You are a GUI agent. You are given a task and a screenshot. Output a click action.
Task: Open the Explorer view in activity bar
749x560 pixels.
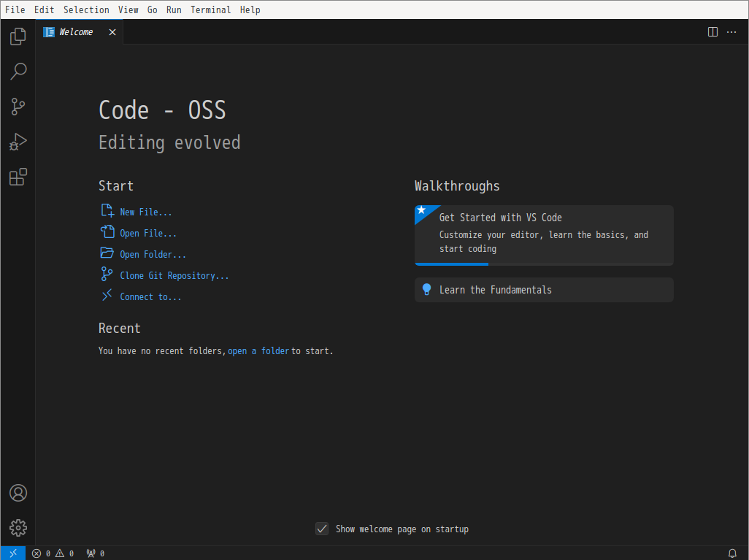pos(18,36)
